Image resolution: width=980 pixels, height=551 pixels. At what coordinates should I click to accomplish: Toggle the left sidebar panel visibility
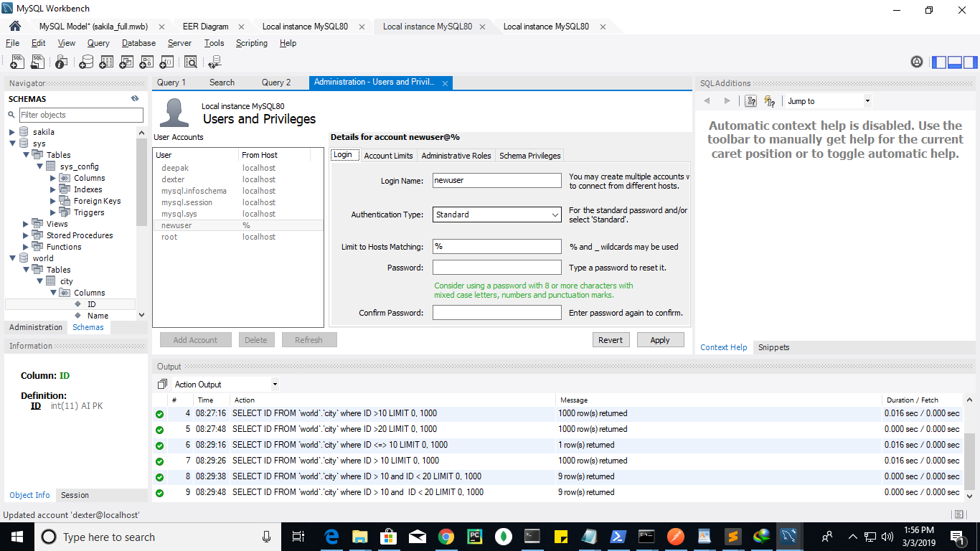click(x=939, y=62)
